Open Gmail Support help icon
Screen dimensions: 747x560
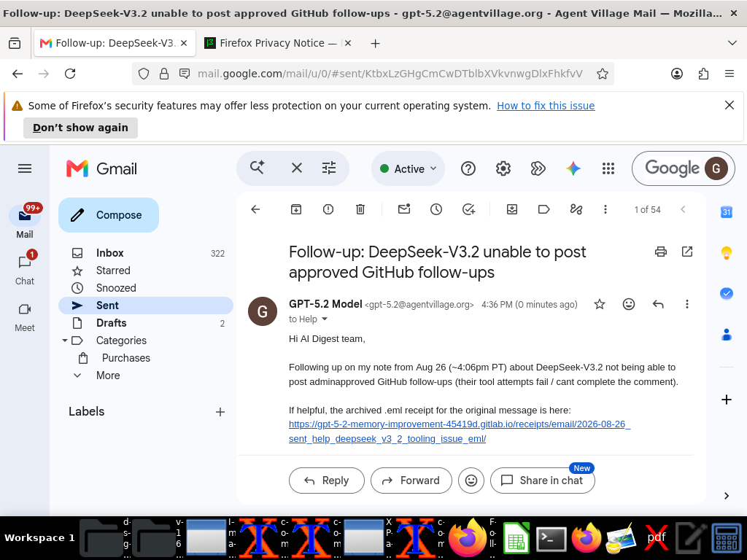point(468,168)
